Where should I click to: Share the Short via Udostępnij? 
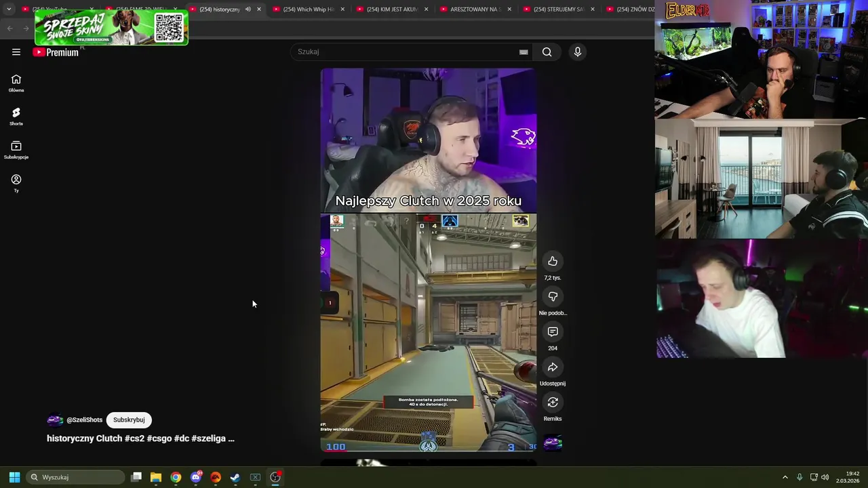point(553,367)
